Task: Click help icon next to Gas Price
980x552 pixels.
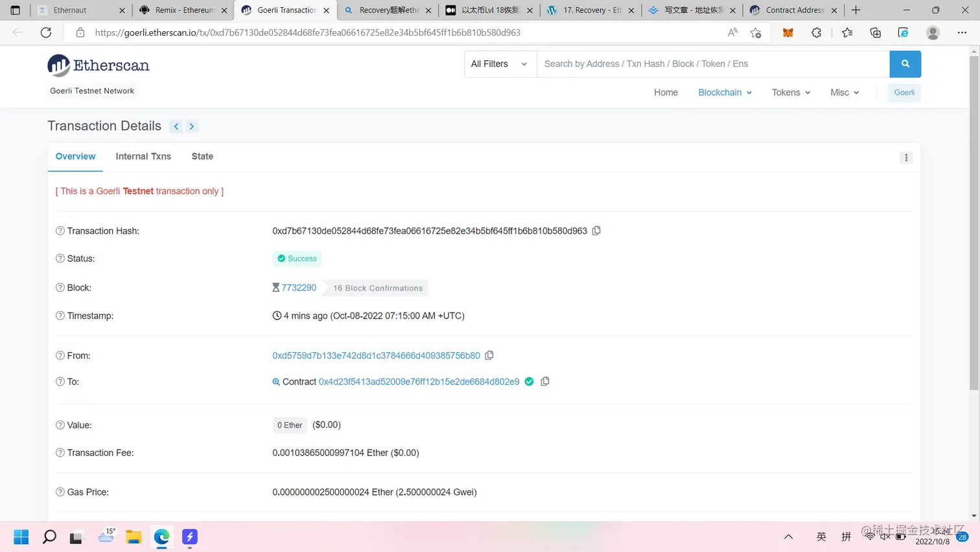Action: [60, 492]
